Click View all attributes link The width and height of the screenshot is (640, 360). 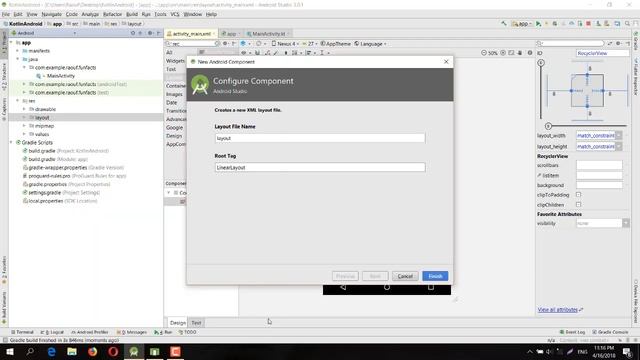point(558,309)
